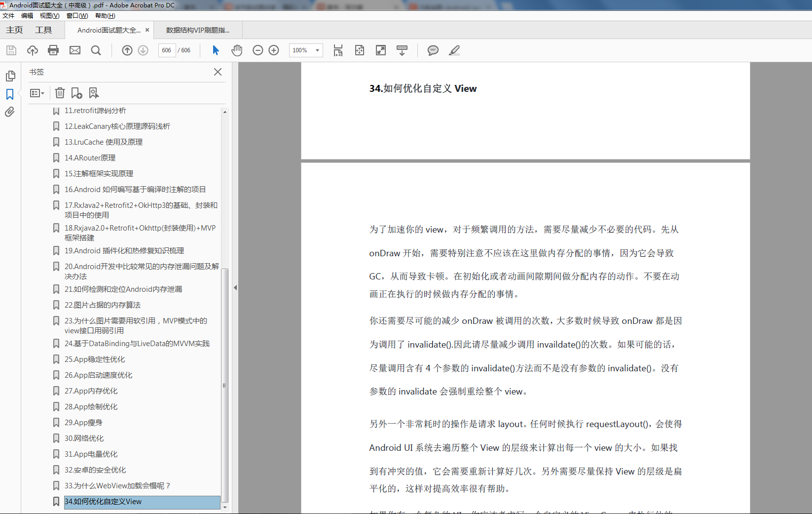
Task: Open the search magnifier tool
Action: [x=96, y=50]
